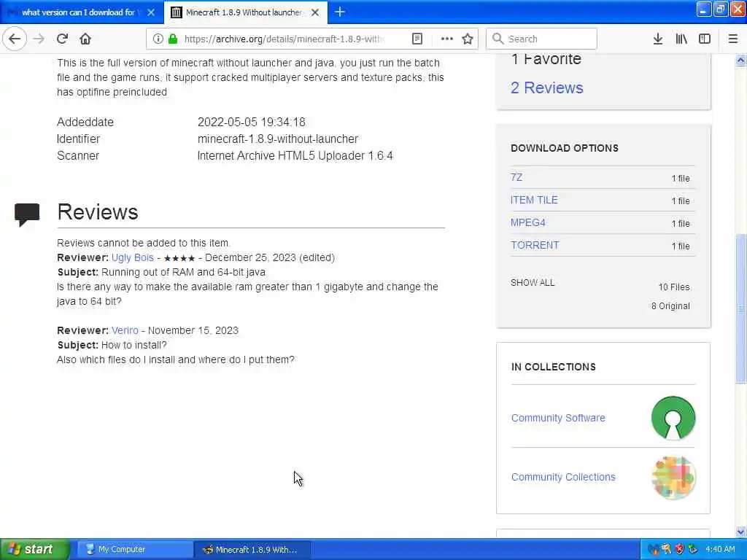Click the Community Software green logo

(x=673, y=418)
